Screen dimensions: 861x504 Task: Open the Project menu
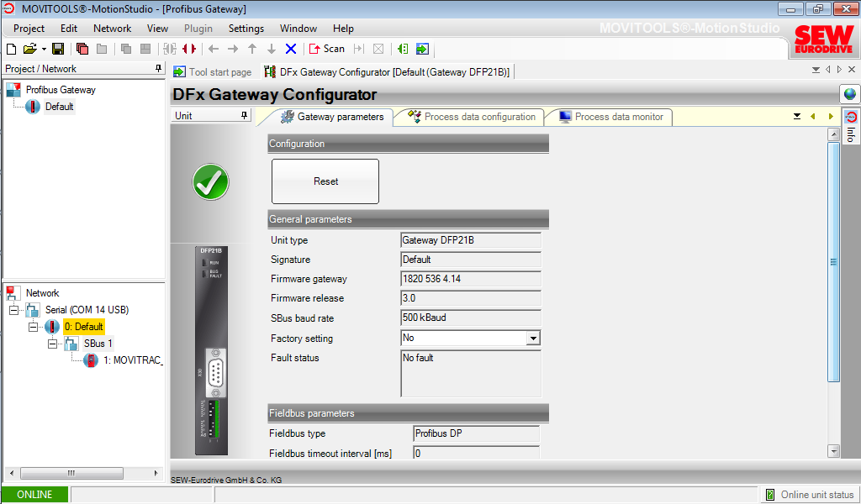(29, 29)
